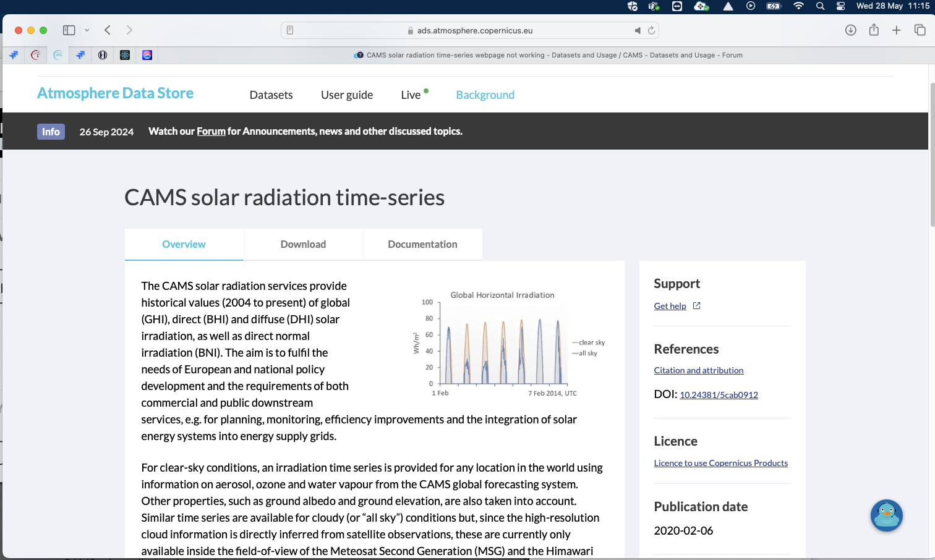Reload the page with the refresh icon

click(651, 30)
